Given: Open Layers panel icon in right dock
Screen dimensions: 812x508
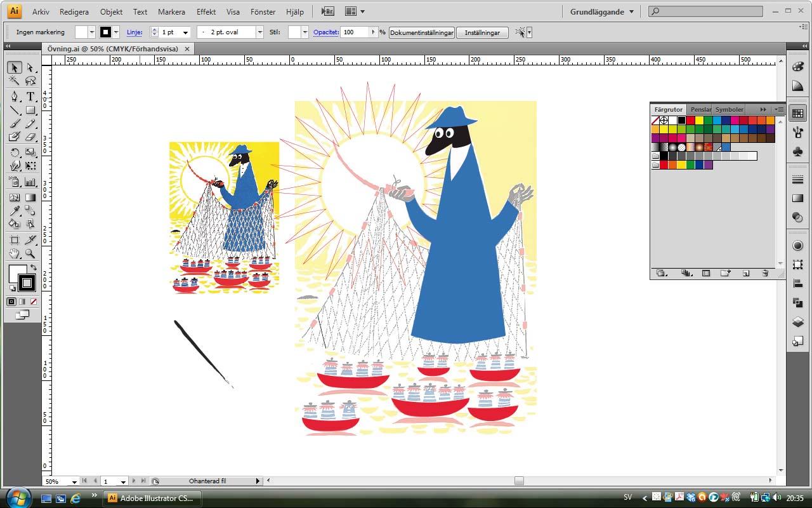Looking at the screenshot, I should click(798, 323).
